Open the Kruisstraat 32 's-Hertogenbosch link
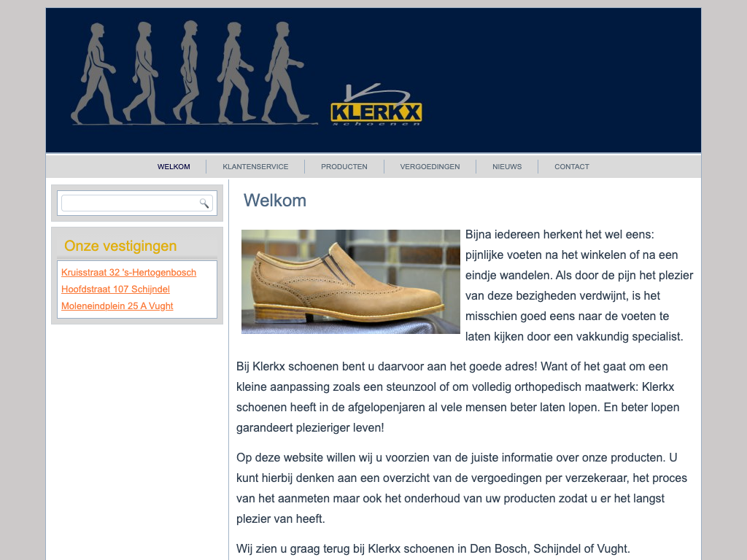The image size is (747, 560). point(128,273)
